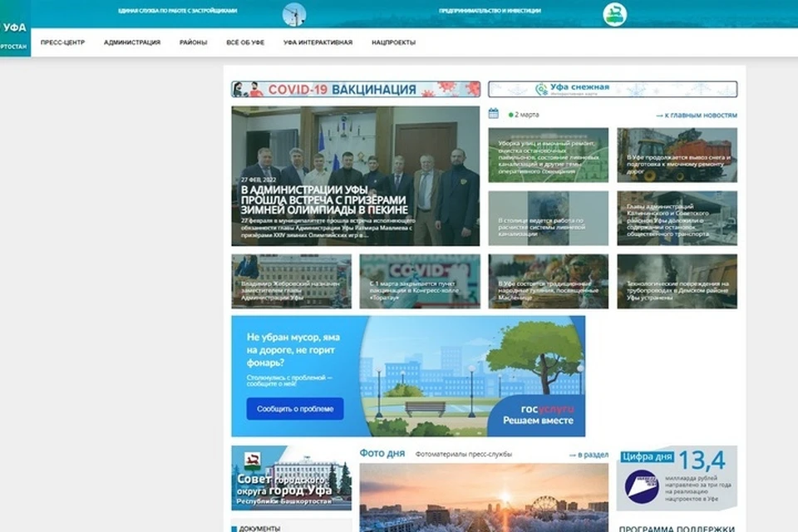The height and width of the screenshot is (532, 798).
Task: Open Масленица народные гуляния news tile
Action: click(x=548, y=282)
